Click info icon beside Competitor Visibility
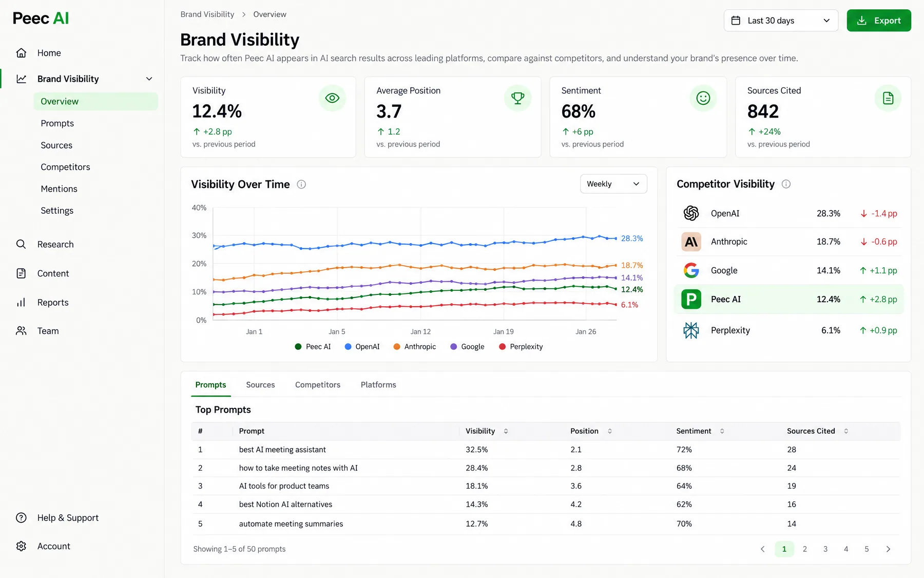Image resolution: width=924 pixels, height=578 pixels. pyautogui.click(x=786, y=184)
